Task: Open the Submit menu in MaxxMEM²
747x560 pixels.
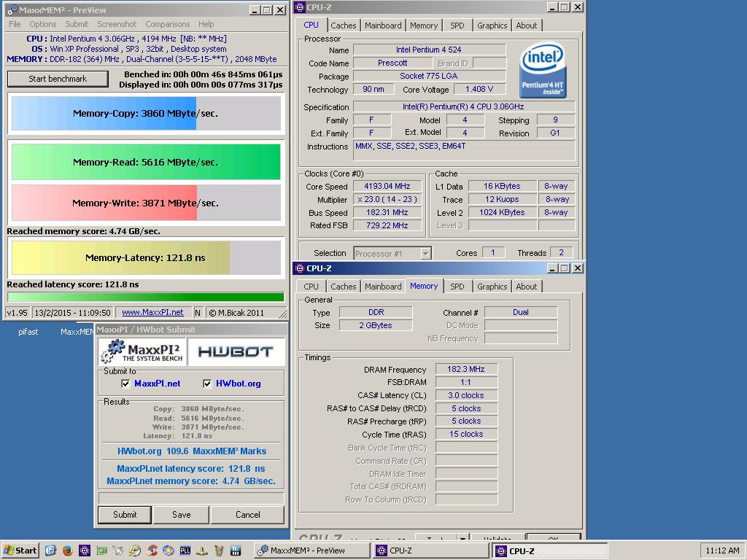Action: [77, 24]
